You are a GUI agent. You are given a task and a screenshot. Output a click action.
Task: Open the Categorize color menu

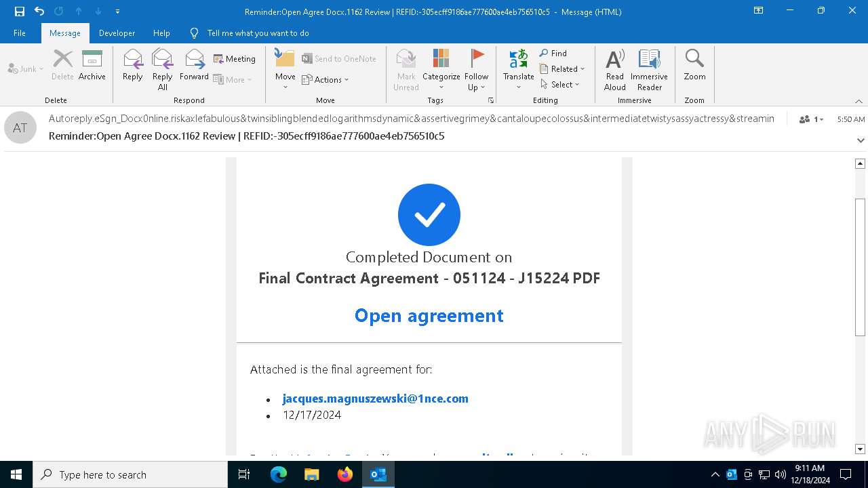(441, 69)
